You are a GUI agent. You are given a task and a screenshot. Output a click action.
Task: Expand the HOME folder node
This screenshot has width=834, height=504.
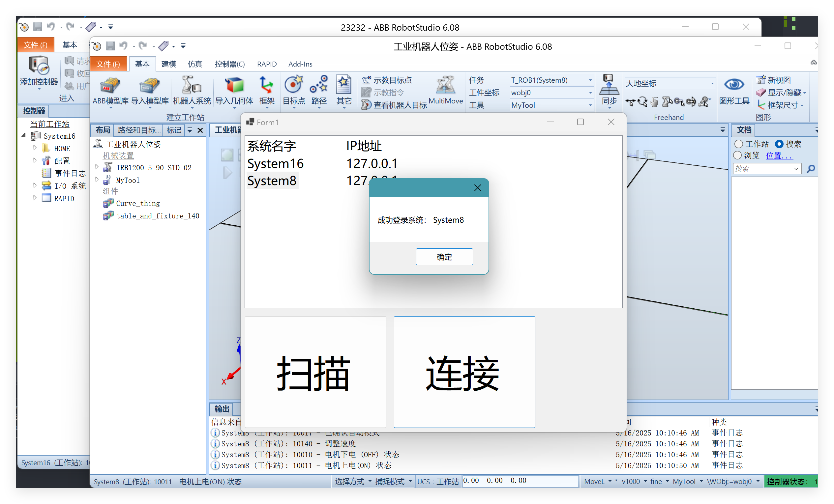click(35, 148)
